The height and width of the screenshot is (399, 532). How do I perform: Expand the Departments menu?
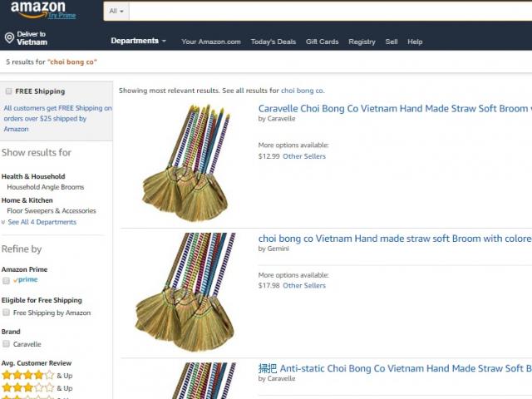139,41
